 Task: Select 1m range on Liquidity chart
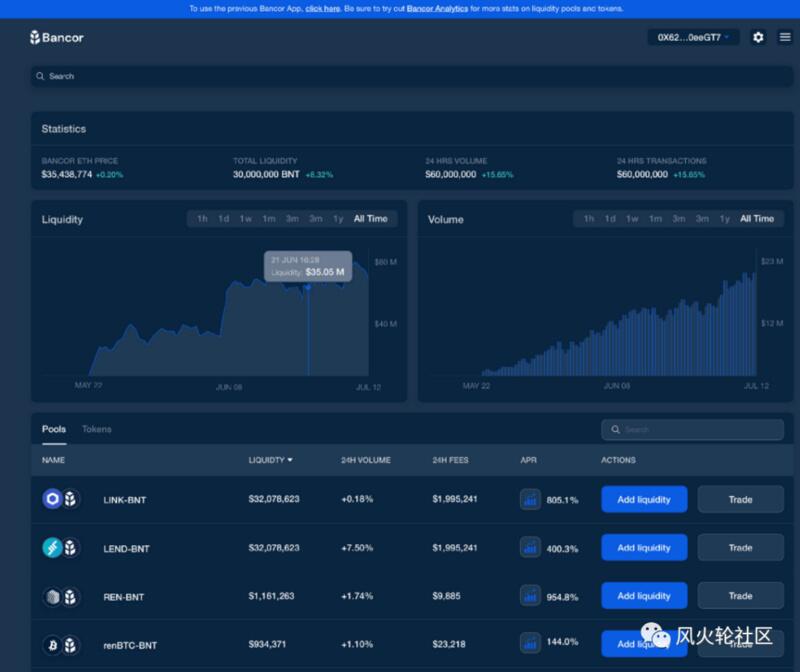[269, 218]
